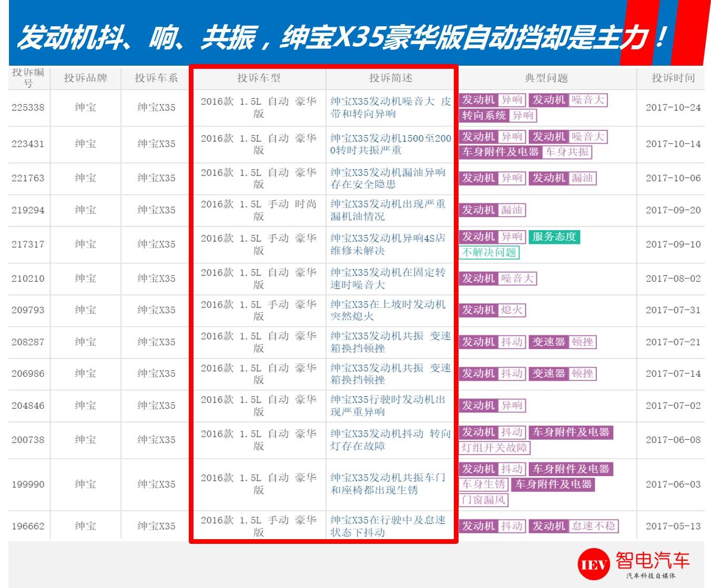Image resolution: width=711 pixels, height=588 pixels.
Task: Select the 服务态度 tag in row 217317
Action: tap(555, 237)
